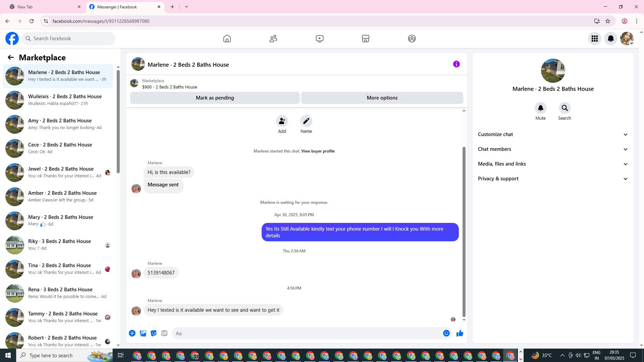This screenshot has height=362, width=644.
Task: Mute this conversation with bell button
Action: pos(540,108)
